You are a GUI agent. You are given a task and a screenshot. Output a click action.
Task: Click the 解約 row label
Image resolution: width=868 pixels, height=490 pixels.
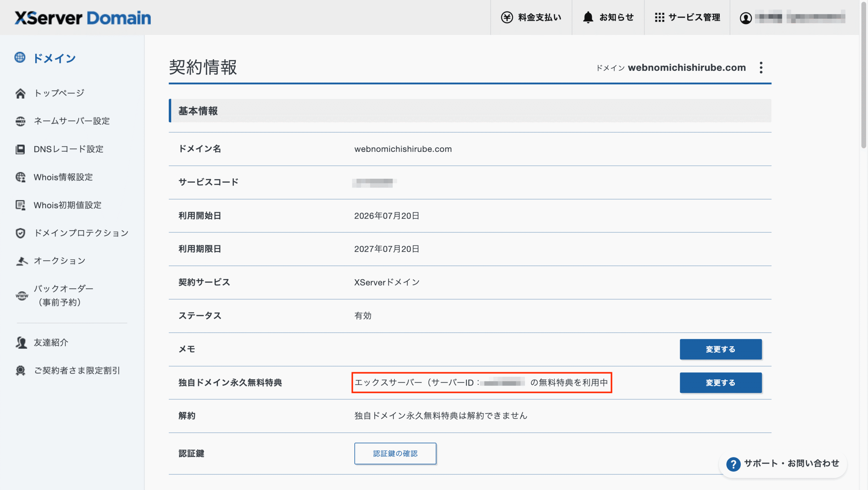coord(187,416)
